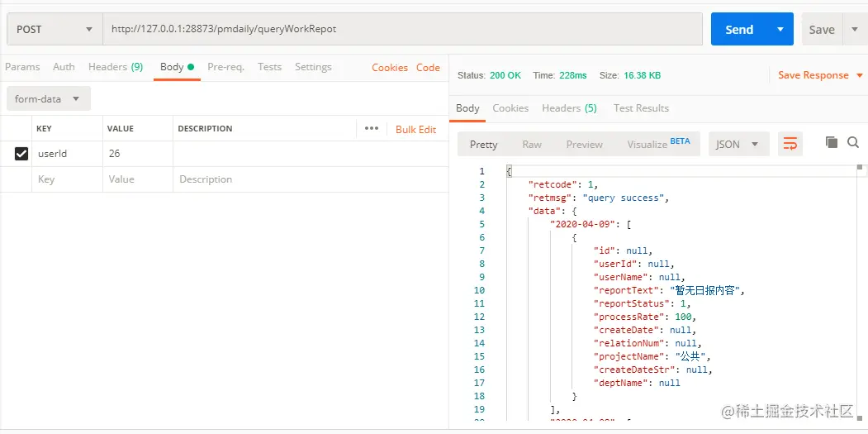Open the JSON format dropdown
The width and height of the screenshot is (868, 434).
click(x=739, y=144)
